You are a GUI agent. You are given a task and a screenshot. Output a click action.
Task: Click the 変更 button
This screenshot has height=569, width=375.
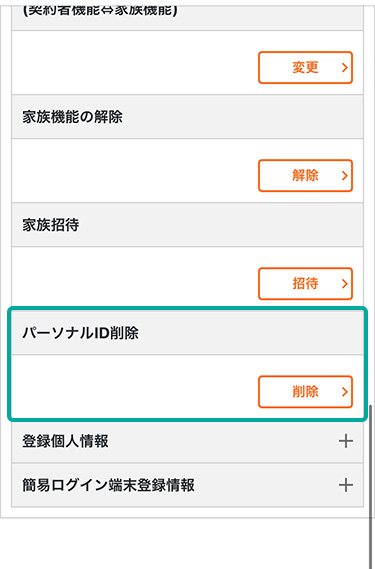point(305,67)
